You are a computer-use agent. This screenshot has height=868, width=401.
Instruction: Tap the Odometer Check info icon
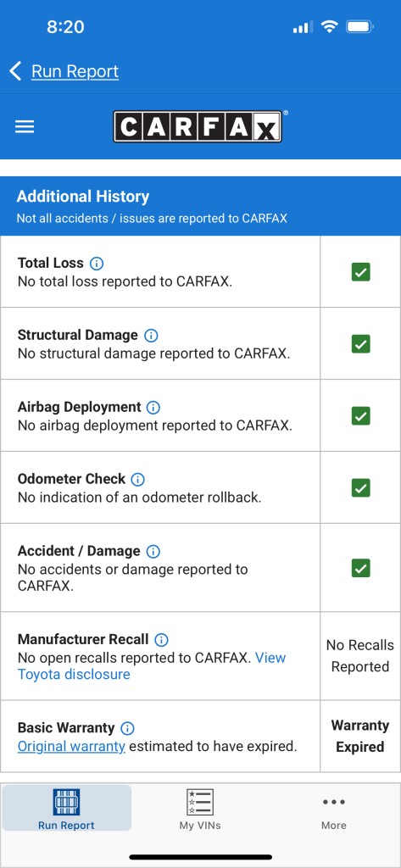(138, 479)
